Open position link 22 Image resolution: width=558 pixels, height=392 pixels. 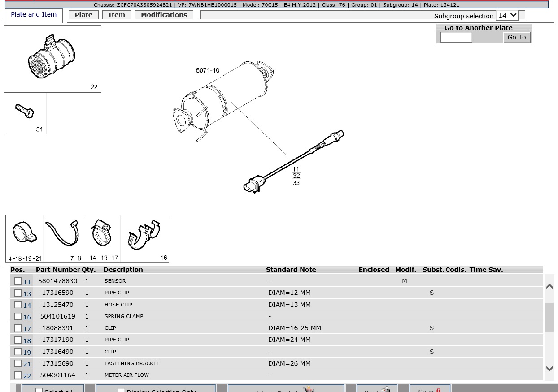(x=27, y=376)
